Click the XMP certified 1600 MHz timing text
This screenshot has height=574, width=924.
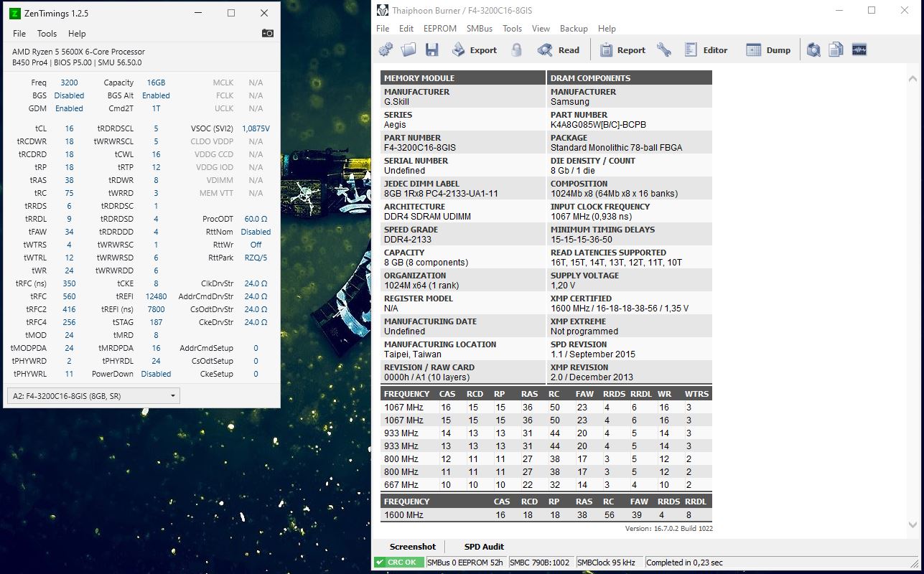pos(620,309)
